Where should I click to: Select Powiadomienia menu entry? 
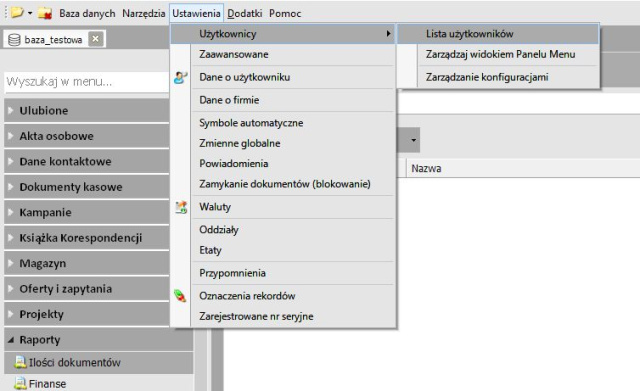pyautogui.click(x=283, y=164)
